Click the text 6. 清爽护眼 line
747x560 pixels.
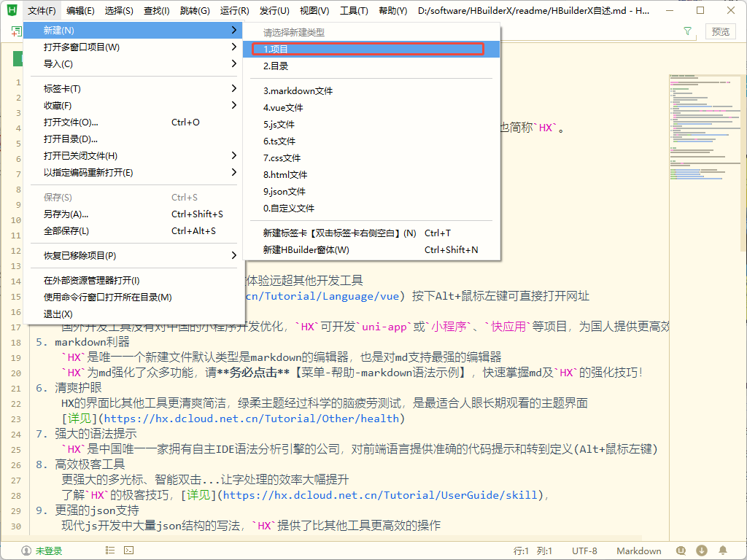pyautogui.click(x=69, y=388)
